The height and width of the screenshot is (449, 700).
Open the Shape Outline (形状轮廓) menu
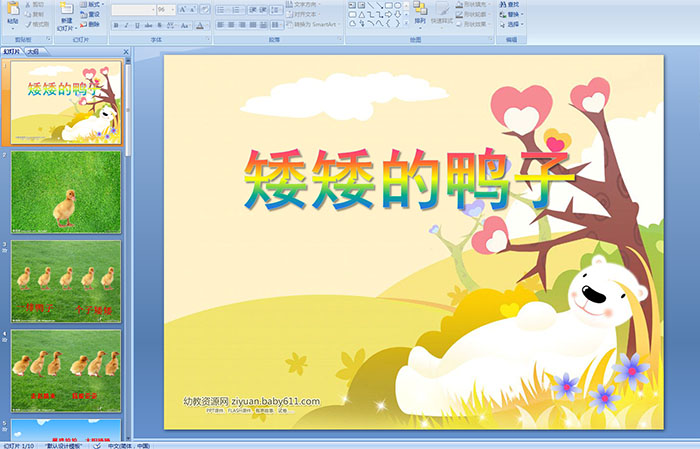click(473, 14)
